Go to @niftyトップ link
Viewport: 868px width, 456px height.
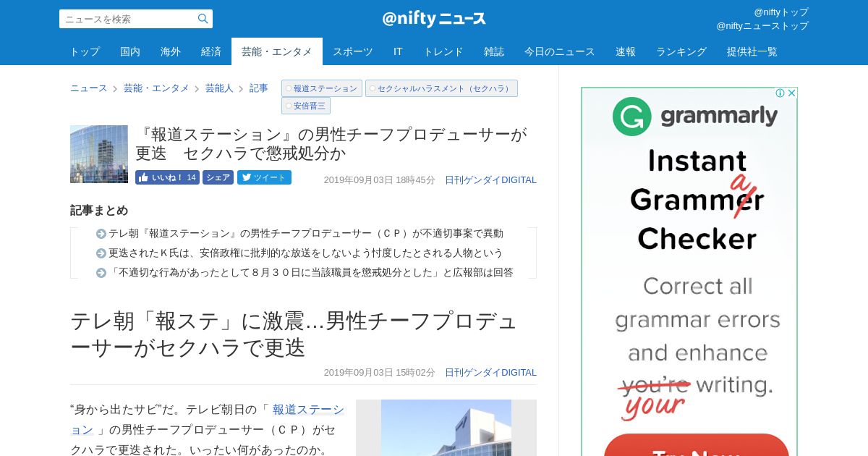[x=781, y=12]
